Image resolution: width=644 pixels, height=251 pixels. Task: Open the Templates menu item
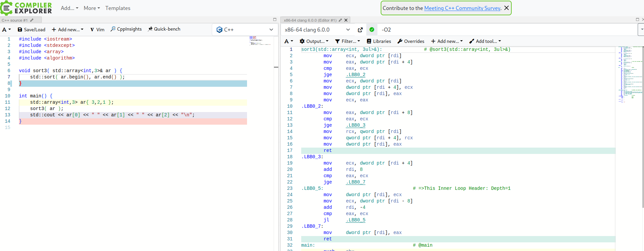pos(118,8)
